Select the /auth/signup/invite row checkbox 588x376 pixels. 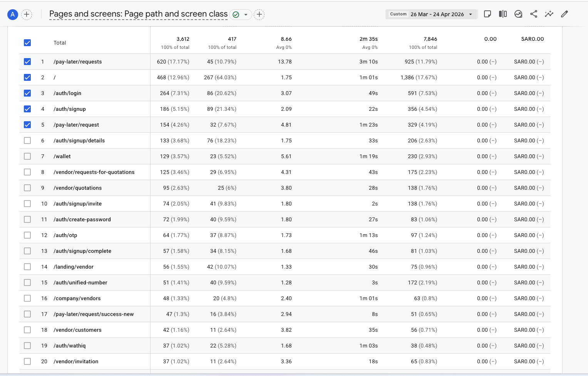27,204
